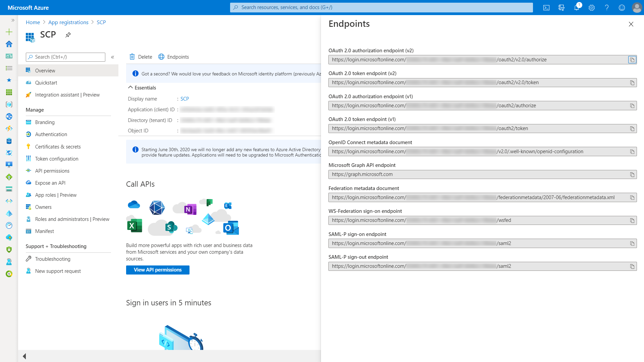Viewport: 644px width, 362px height.
Task: Open Cloud Shell from top bar
Action: (546, 8)
